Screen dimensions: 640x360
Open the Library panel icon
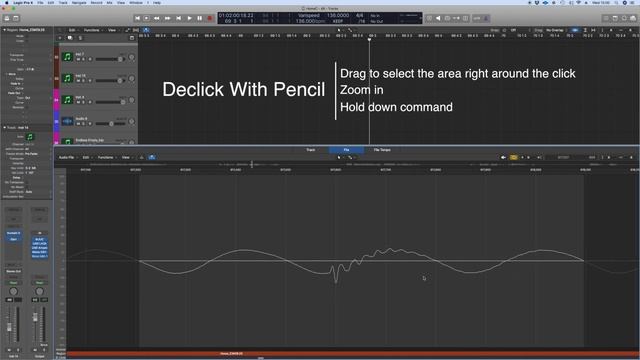point(7,18)
